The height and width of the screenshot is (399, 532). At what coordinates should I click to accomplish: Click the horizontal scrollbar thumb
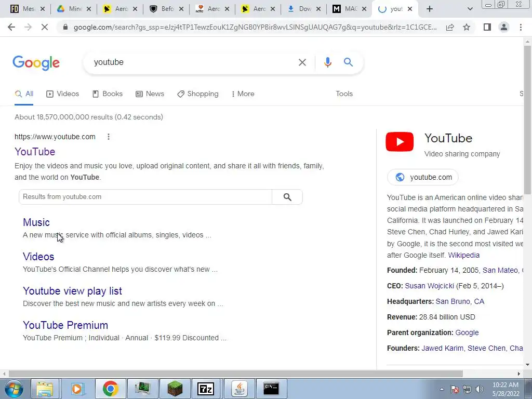pos(236,374)
